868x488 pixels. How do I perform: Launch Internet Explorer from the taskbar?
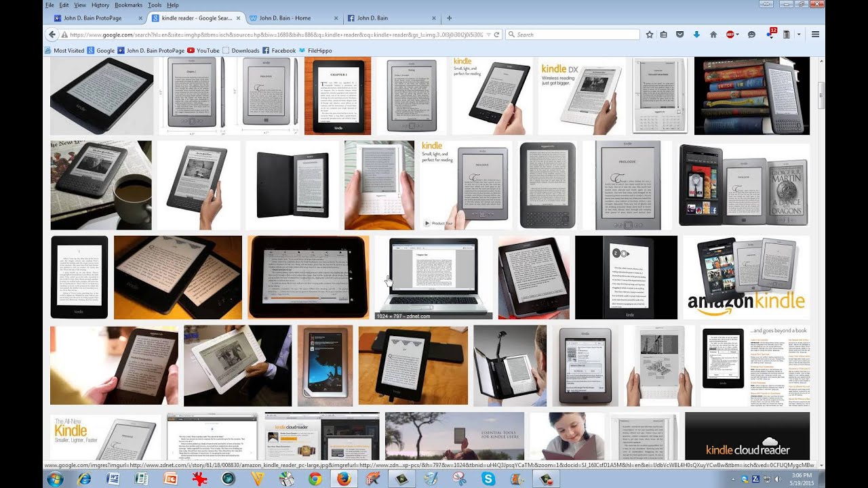click(84, 479)
